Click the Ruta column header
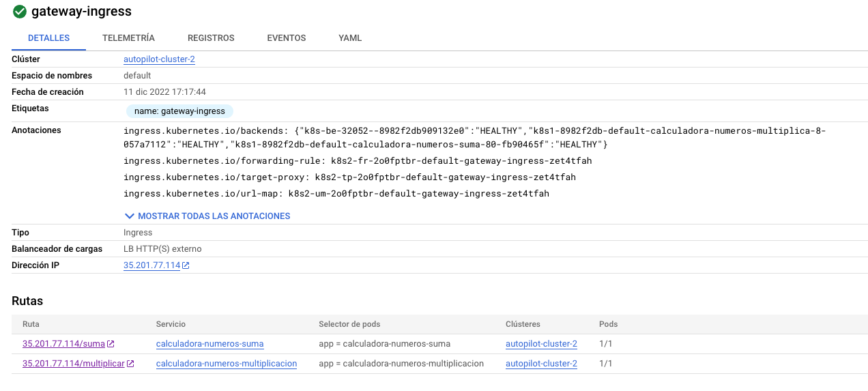Viewport: 868px width, 391px height. tap(31, 324)
